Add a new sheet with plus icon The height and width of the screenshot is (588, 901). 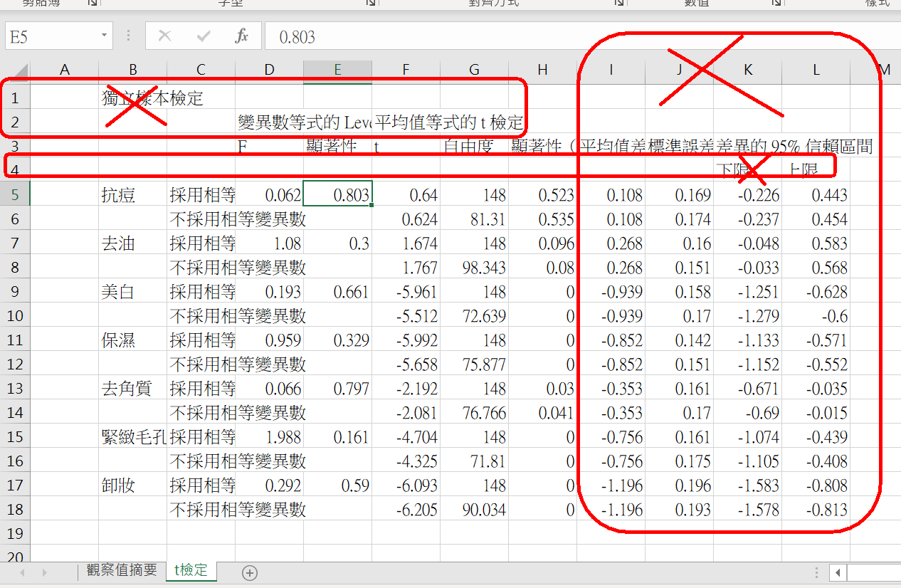click(249, 572)
